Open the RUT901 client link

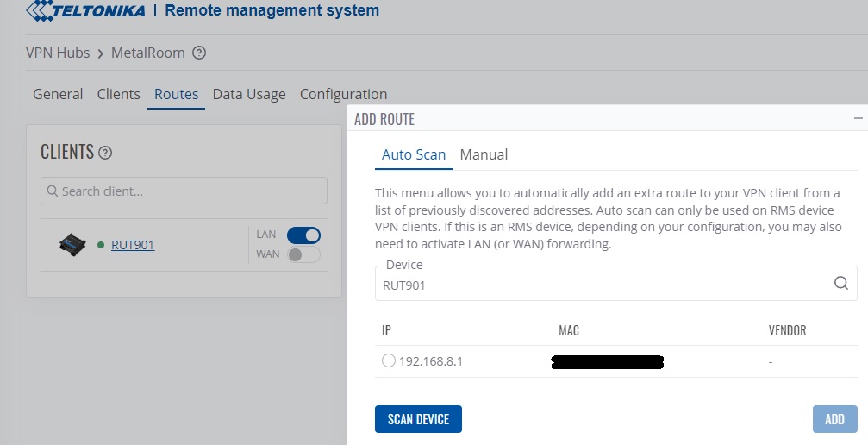133,245
